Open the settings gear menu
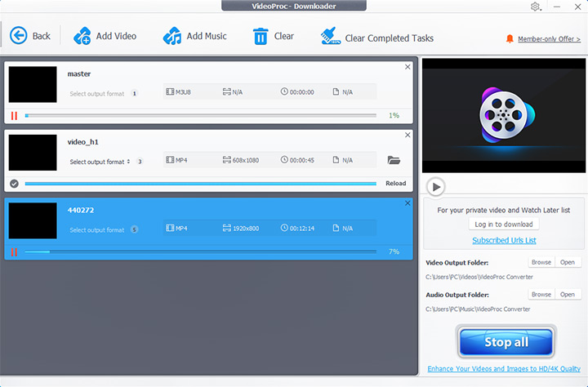Screen dimensions: 588x387 (x=535, y=7)
